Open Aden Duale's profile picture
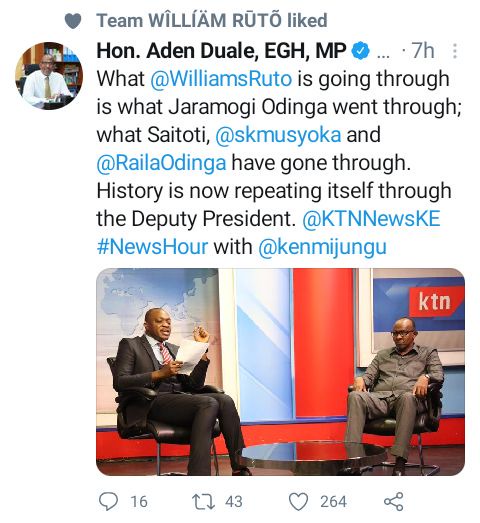 click(49, 76)
